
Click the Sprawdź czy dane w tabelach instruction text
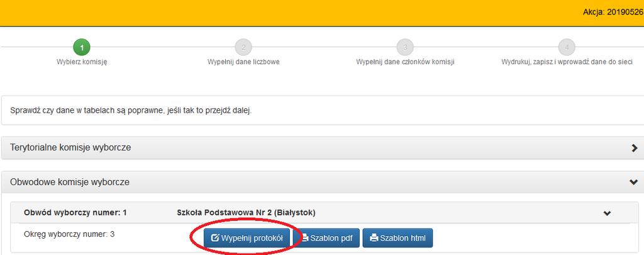(x=131, y=111)
